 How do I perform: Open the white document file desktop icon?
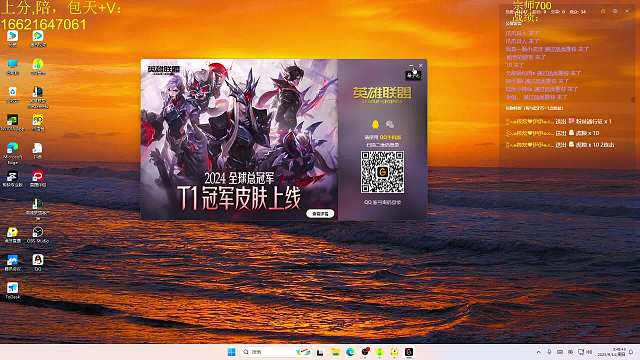38,151
